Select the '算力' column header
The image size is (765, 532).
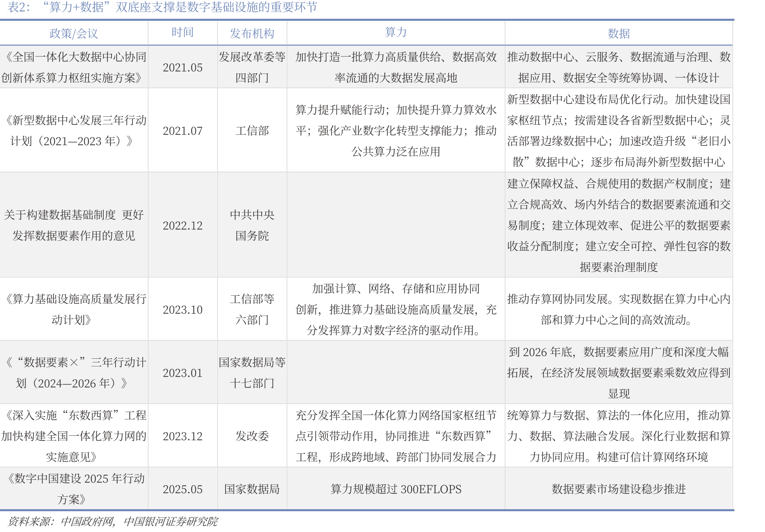(396, 32)
